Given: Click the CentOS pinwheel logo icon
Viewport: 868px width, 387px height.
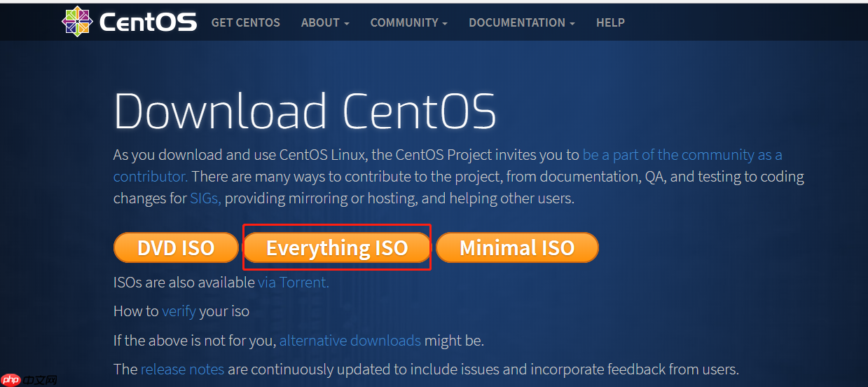Looking at the screenshot, I should [x=77, y=22].
